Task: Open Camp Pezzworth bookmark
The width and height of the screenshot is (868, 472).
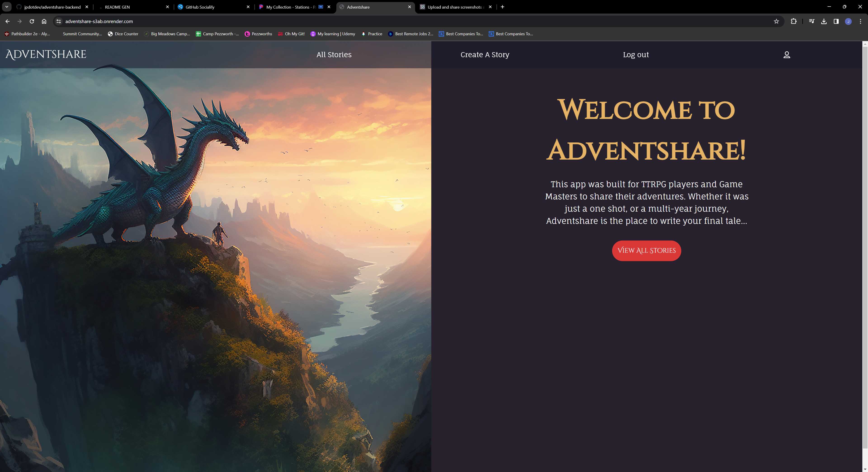Action: tap(217, 34)
